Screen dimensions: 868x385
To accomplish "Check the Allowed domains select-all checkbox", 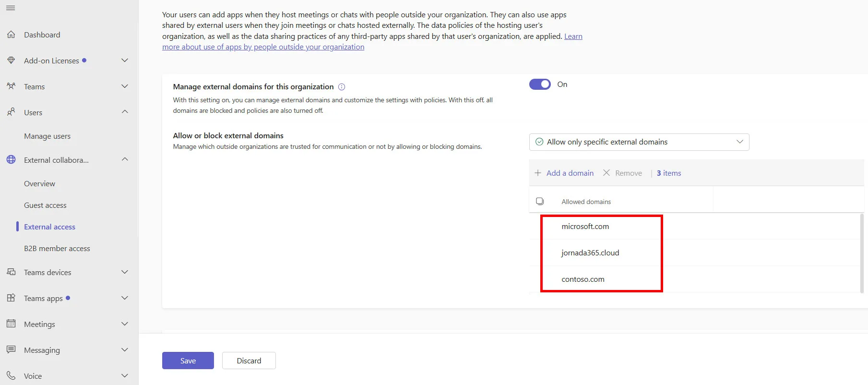I will (x=540, y=201).
